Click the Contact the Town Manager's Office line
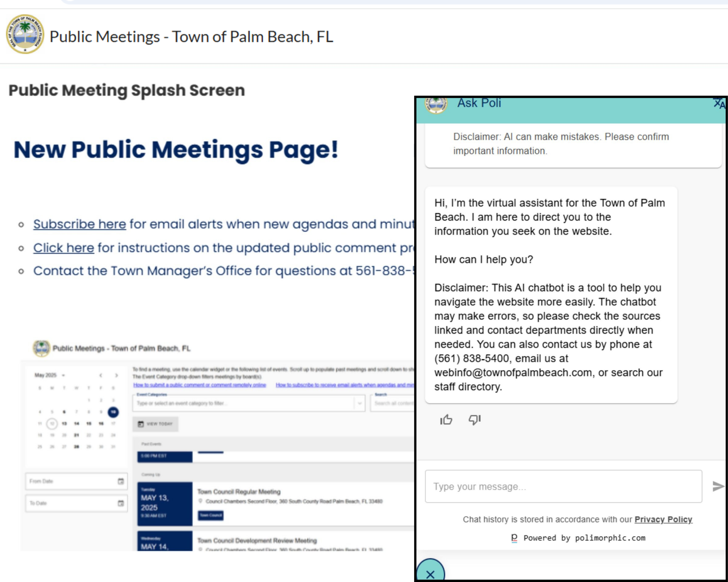 [x=224, y=271]
